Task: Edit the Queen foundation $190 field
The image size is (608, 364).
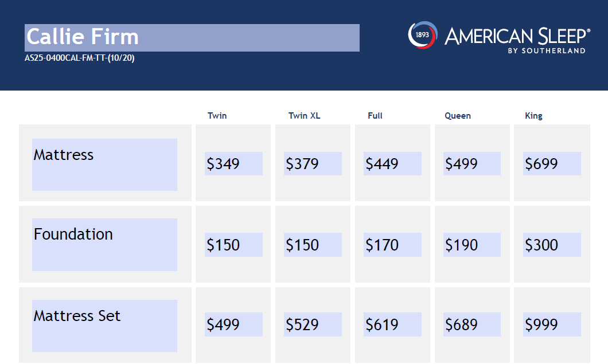Action: click(471, 245)
